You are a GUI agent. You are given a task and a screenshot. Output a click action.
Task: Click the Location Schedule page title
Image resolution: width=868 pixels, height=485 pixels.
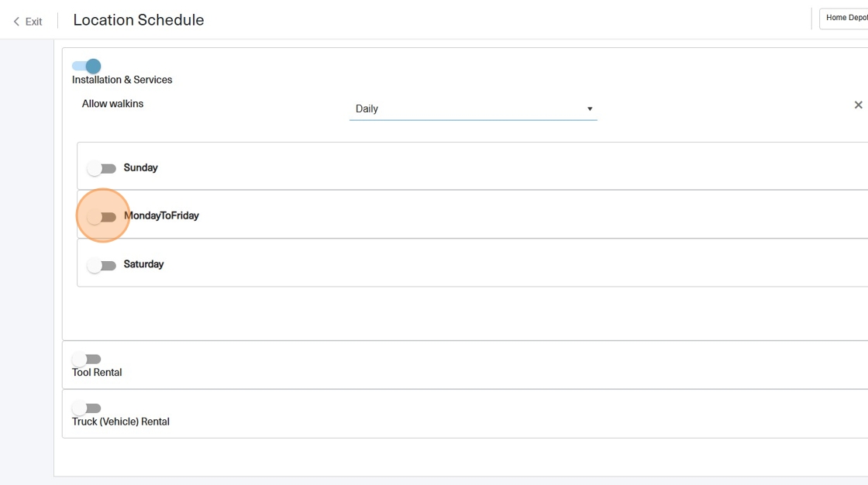pos(139,20)
